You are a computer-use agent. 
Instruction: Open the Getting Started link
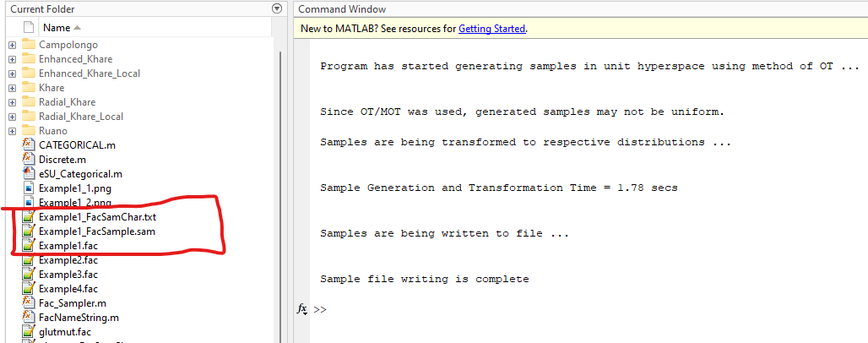point(491,28)
